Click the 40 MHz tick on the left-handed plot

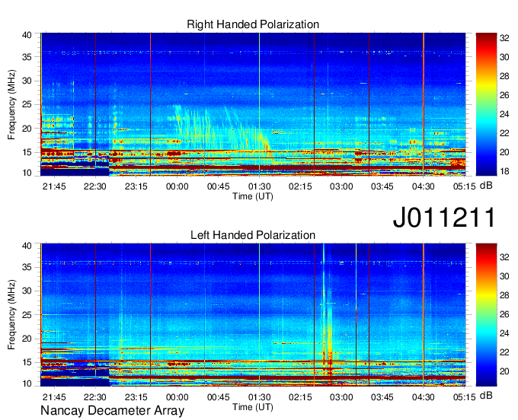pos(27,246)
